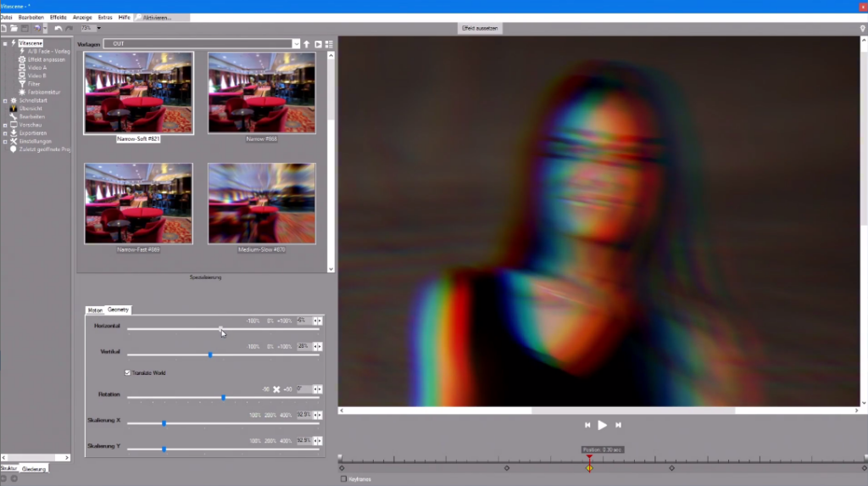Click the Horizontal slider track
This screenshot has height=486, width=868.
pos(223,329)
